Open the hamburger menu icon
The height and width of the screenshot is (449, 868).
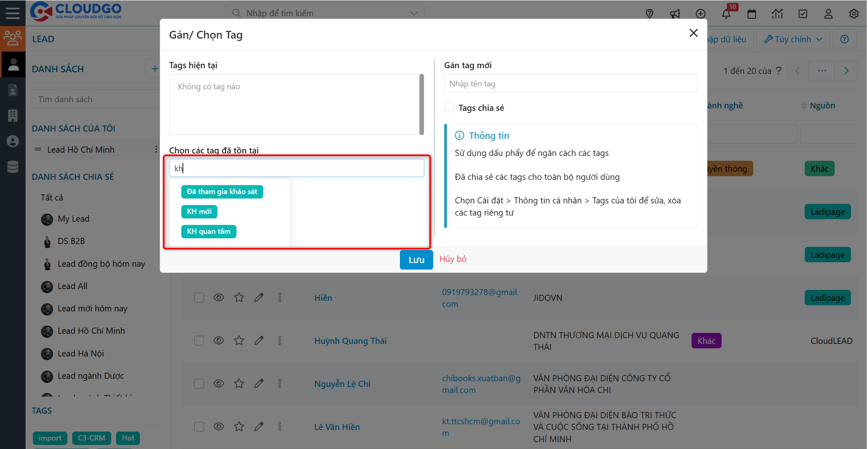coord(13,13)
